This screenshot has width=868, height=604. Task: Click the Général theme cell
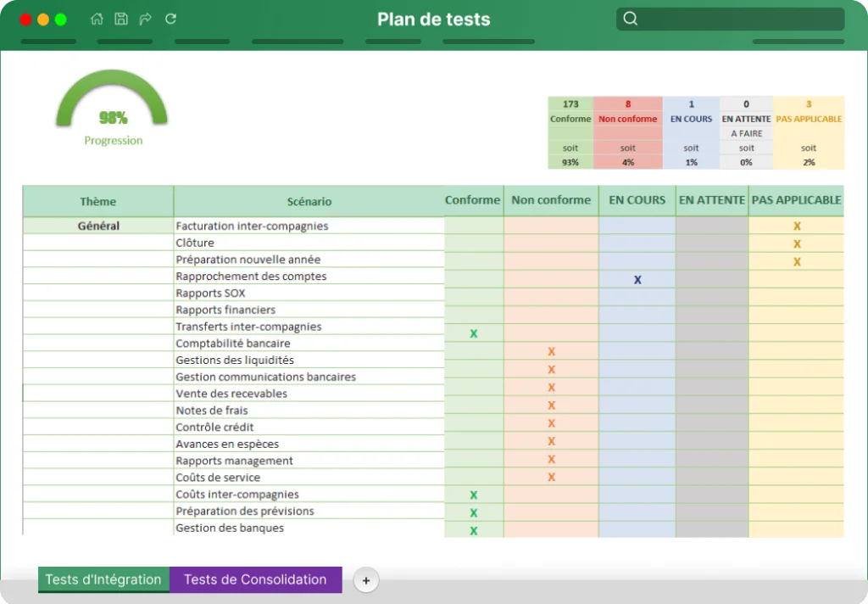[x=98, y=226]
